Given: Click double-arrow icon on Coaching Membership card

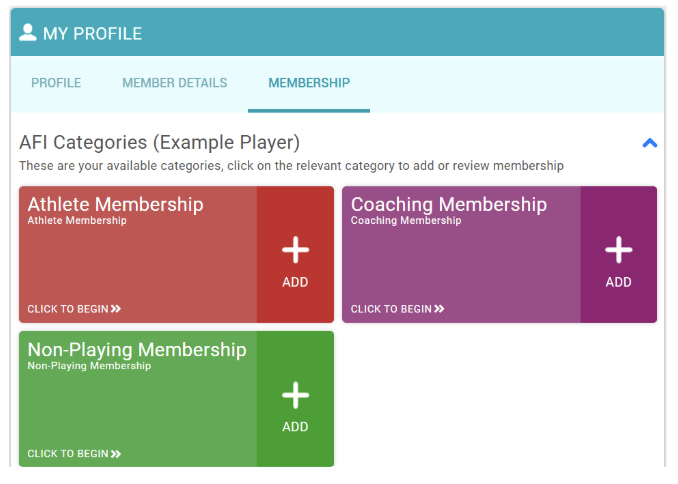Looking at the screenshot, I should click(440, 309).
